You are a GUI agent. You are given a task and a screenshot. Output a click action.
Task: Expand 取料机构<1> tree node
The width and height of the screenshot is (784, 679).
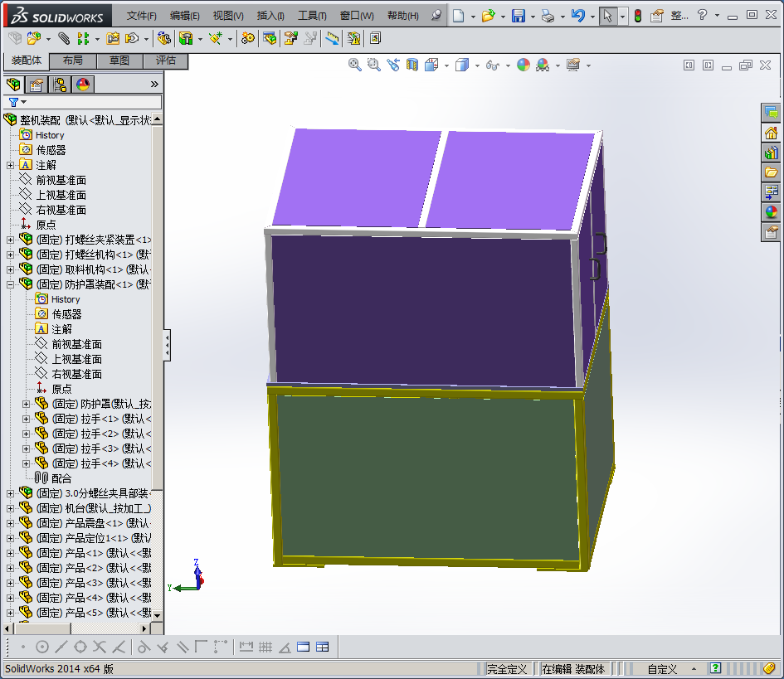11,269
